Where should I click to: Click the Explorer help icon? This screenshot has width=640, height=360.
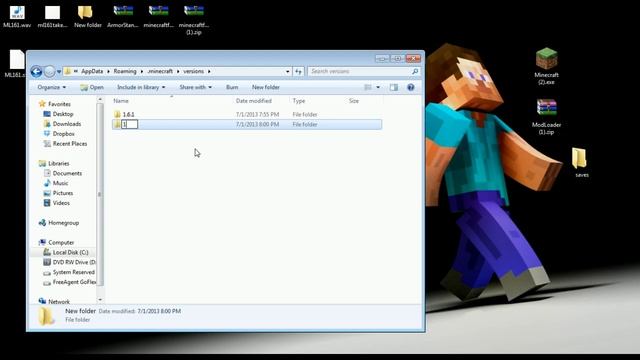click(x=411, y=87)
